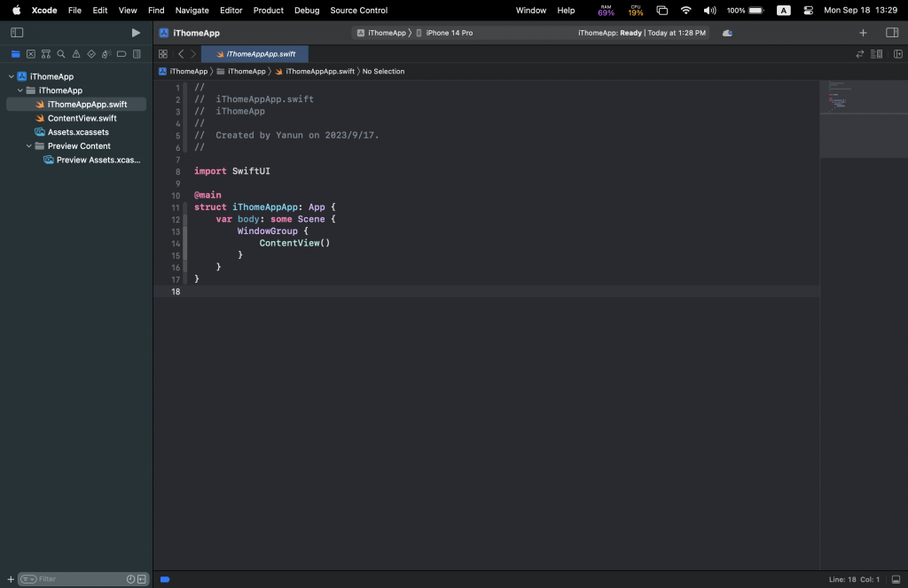This screenshot has width=908, height=588.
Task: Click the Wi-Fi status icon
Action: tap(685, 11)
